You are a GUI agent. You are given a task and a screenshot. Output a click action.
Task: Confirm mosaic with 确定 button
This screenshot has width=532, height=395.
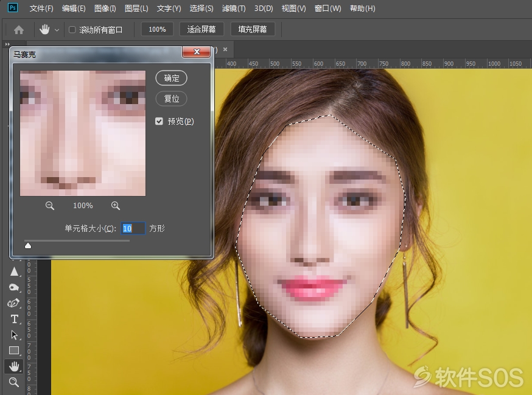pyautogui.click(x=171, y=78)
